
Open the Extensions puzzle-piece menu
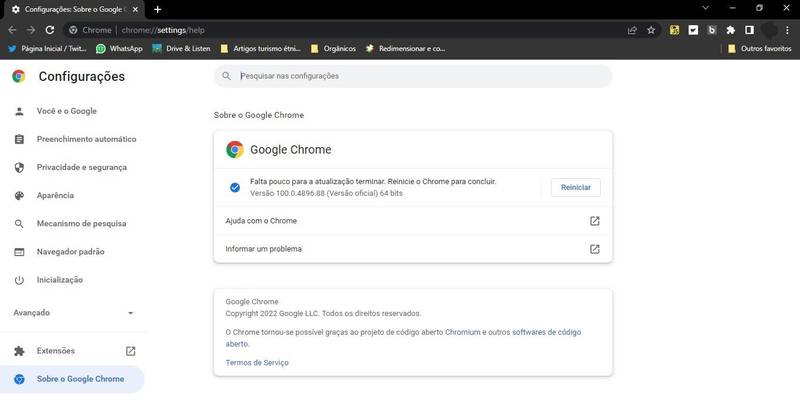[x=731, y=30]
